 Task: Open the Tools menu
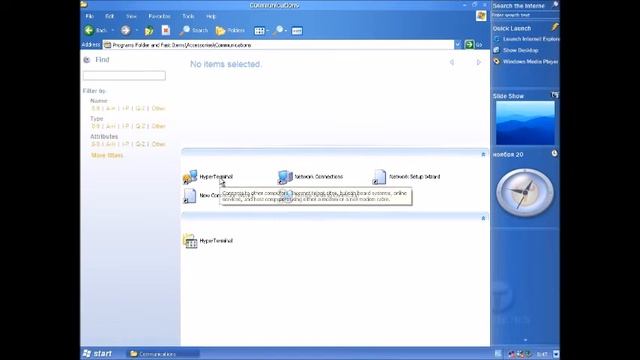(188, 16)
